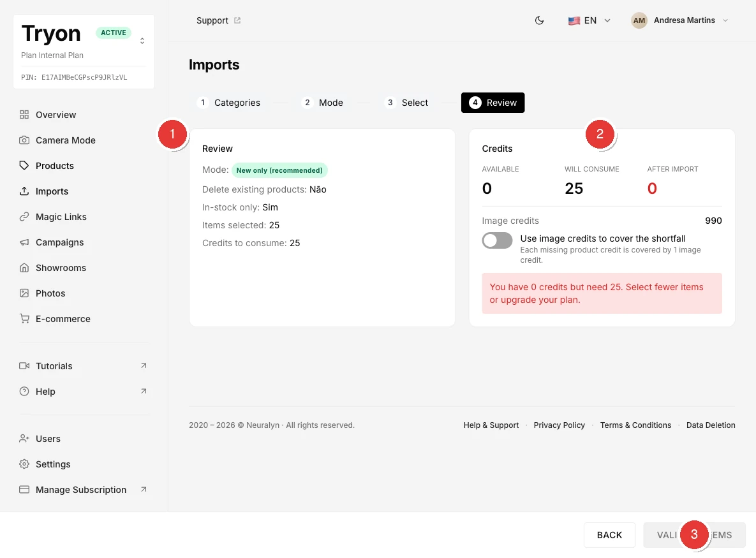Screen dimensions: 756x558
Task: Expand the Tryon workspace switcher
Action: coord(142,41)
